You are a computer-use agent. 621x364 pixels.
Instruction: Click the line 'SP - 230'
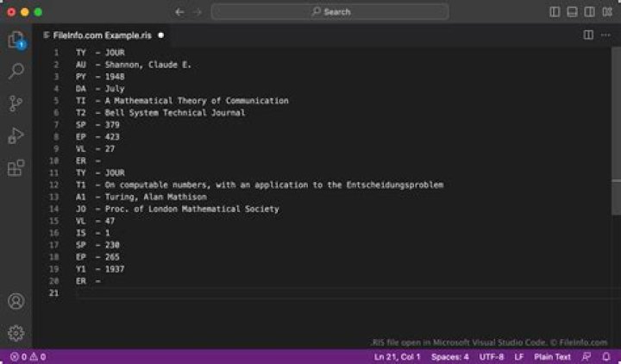click(97, 245)
